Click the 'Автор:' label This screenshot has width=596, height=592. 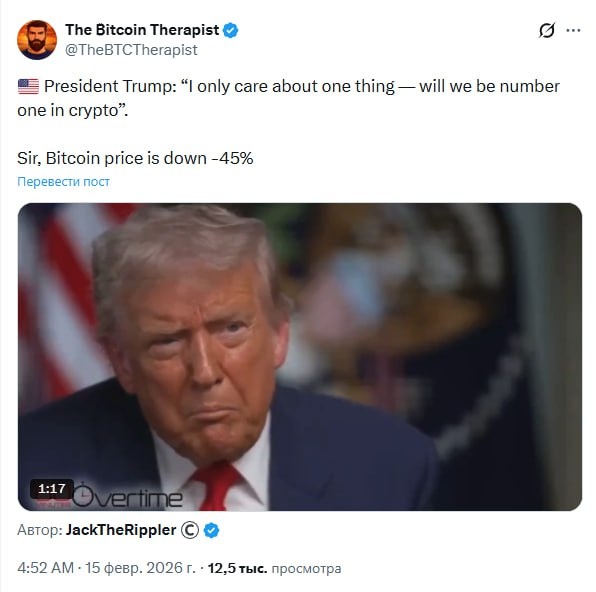(40, 530)
